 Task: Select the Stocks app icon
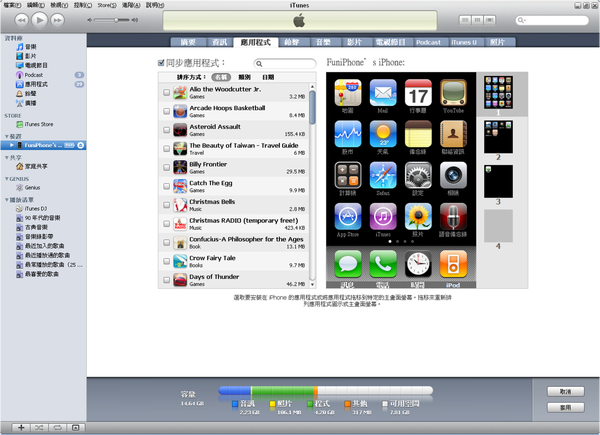[347, 134]
